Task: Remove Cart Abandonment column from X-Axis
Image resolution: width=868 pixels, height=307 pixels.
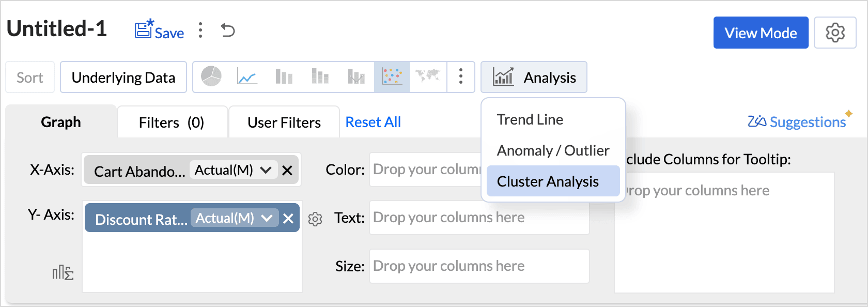Action: [x=288, y=170]
